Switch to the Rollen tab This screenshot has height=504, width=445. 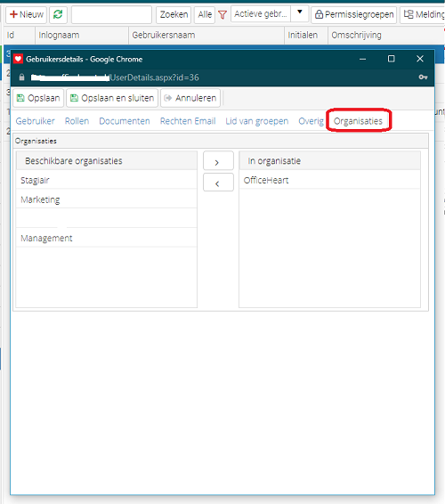point(77,121)
